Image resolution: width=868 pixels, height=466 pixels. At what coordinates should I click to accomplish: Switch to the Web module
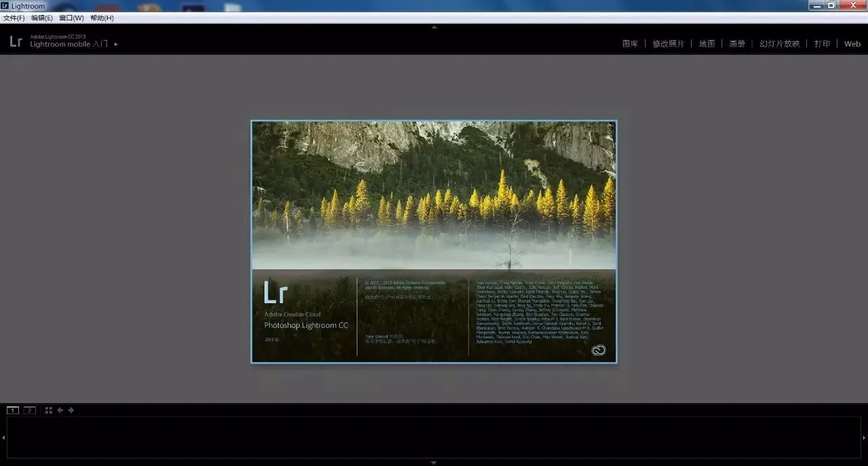[852, 43]
